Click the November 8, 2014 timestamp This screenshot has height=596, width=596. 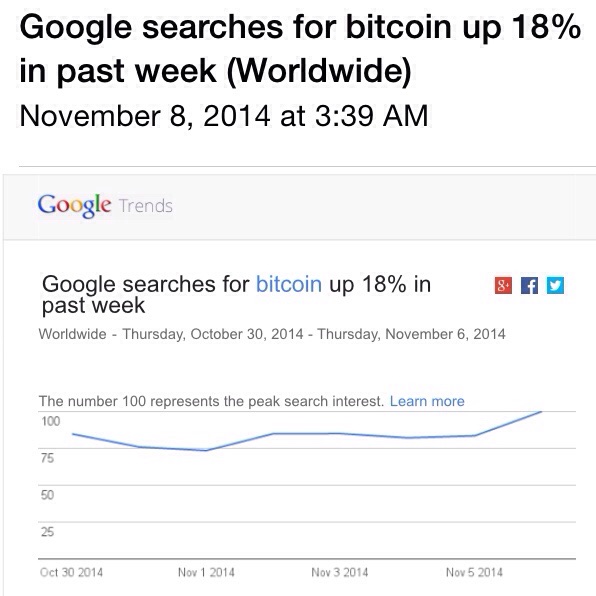click(x=224, y=116)
